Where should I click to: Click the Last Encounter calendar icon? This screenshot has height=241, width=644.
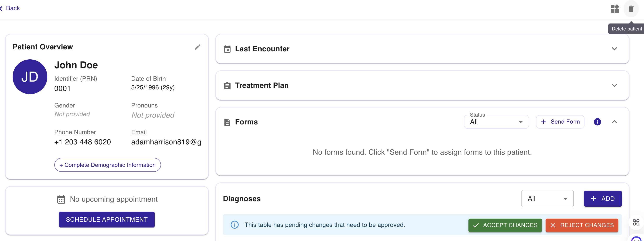point(227,49)
